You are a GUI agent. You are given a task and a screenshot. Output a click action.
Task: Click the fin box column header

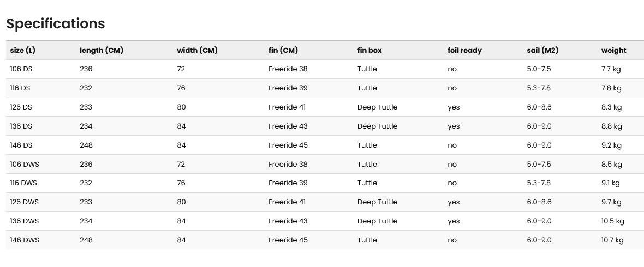pos(369,51)
